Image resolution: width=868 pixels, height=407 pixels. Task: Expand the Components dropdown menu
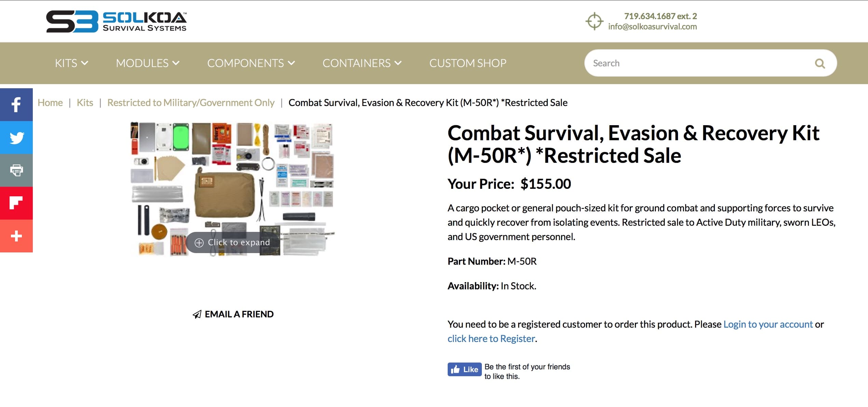(251, 63)
